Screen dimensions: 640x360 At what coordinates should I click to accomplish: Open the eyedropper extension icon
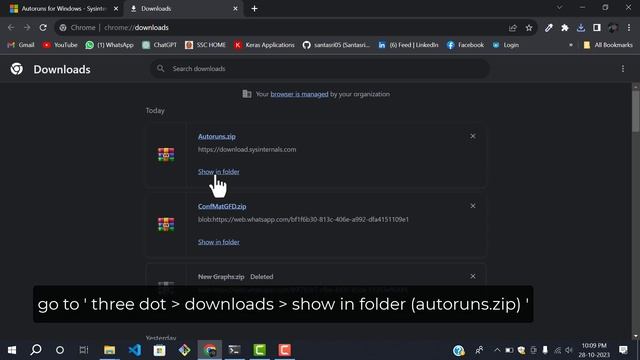tap(549, 28)
